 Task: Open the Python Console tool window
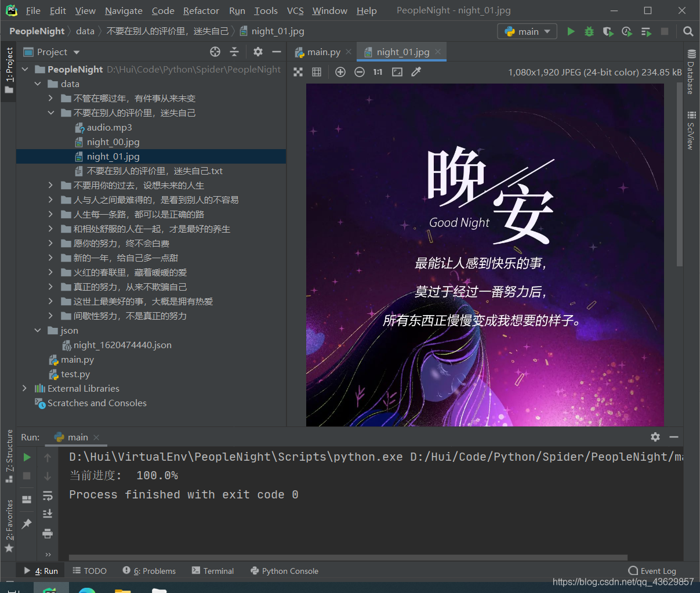point(284,571)
